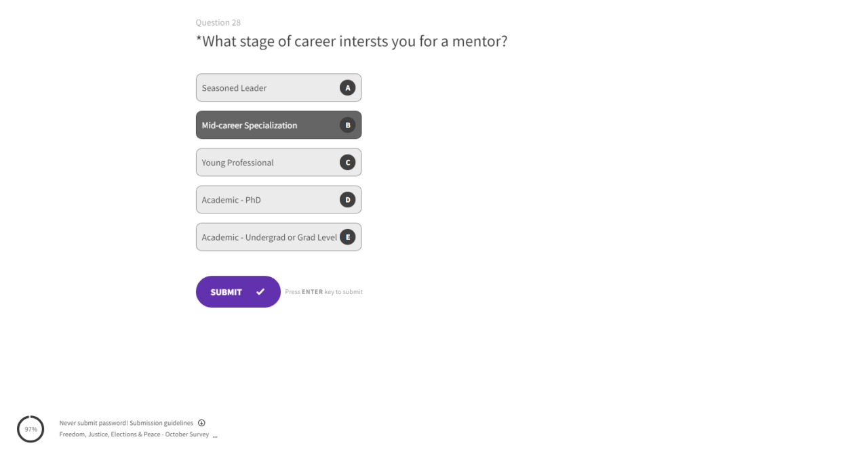868x454 pixels.
Task: Click the Press ENTER key hint
Action: click(323, 292)
